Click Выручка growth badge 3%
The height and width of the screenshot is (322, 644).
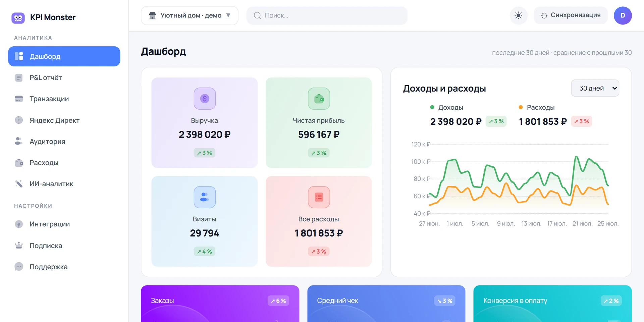coord(205,153)
